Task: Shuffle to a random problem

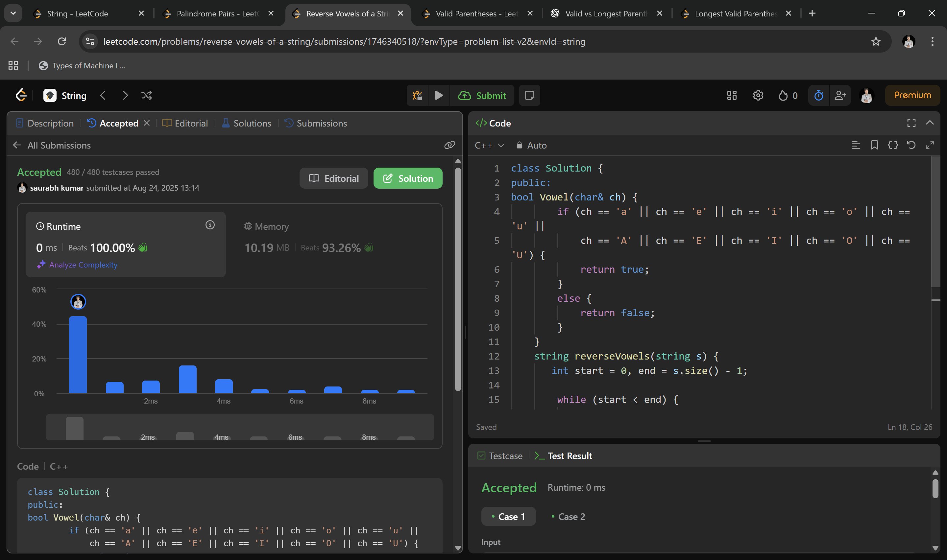Action: (x=146, y=96)
